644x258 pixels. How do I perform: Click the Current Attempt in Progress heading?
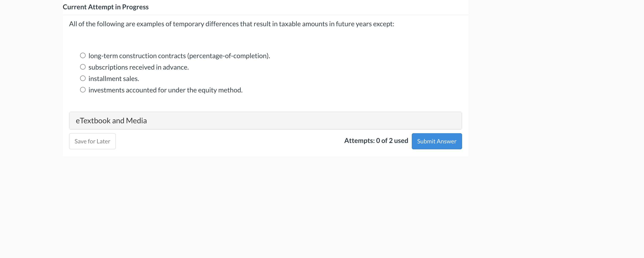(105, 7)
